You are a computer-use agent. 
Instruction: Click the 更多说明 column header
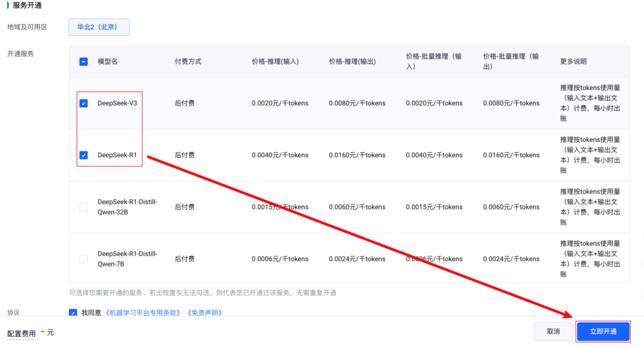[573, 62]
